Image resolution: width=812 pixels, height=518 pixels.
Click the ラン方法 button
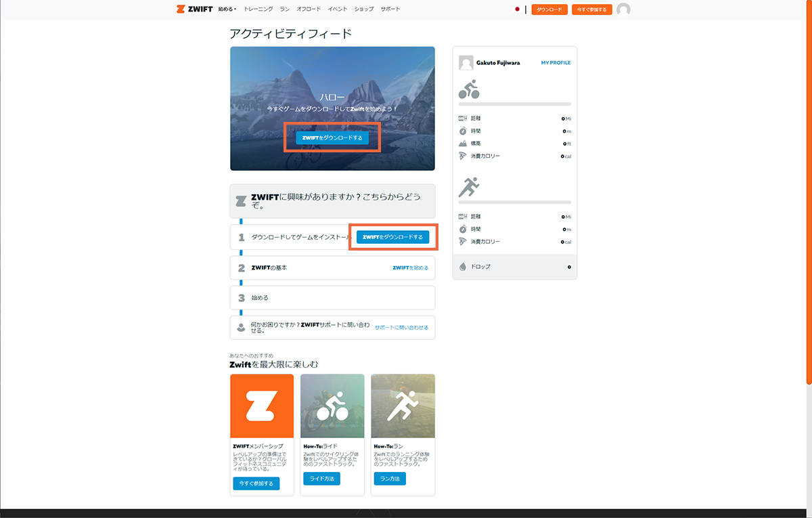[x=390, y=479]
